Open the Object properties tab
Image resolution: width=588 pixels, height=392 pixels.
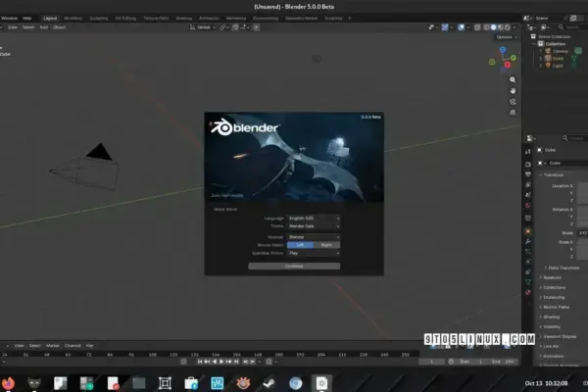click(x=528, y=231)
